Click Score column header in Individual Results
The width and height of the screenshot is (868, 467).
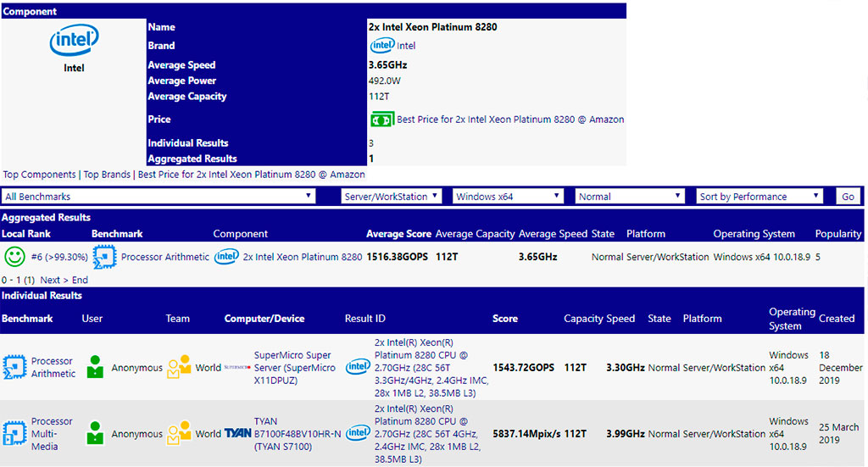(x=505, y=318)
